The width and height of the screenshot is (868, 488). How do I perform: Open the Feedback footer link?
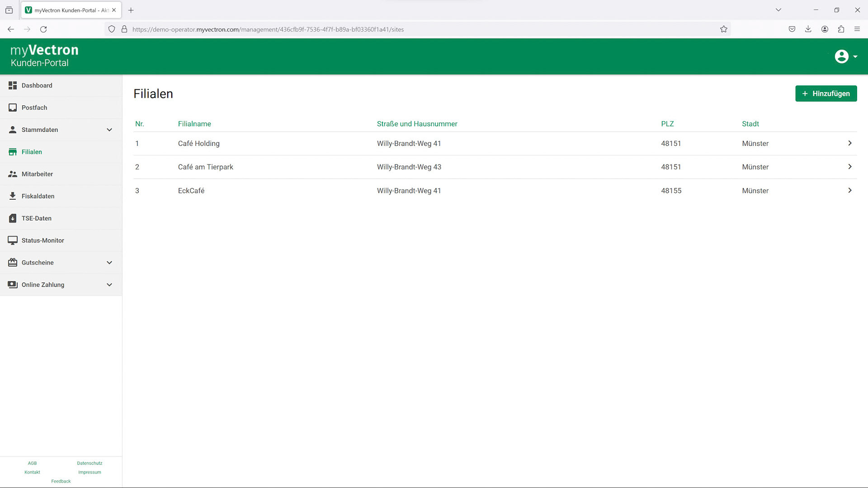point(61,481)
